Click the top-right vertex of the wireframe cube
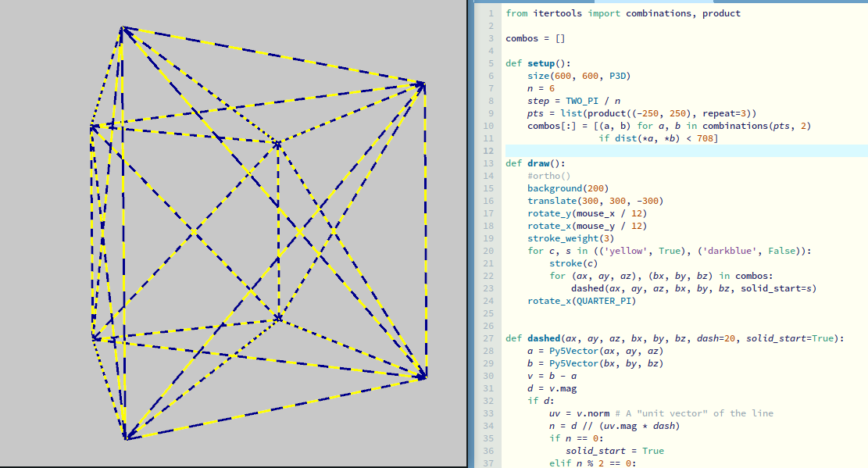Image resolution: width=868 pixels, height=468 pixels. coord(423,84)
